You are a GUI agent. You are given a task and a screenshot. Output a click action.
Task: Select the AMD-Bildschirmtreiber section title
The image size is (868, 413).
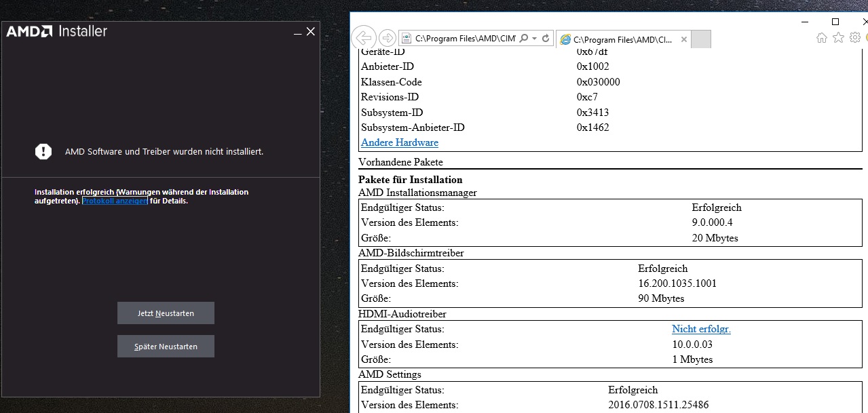pos(411,253)
